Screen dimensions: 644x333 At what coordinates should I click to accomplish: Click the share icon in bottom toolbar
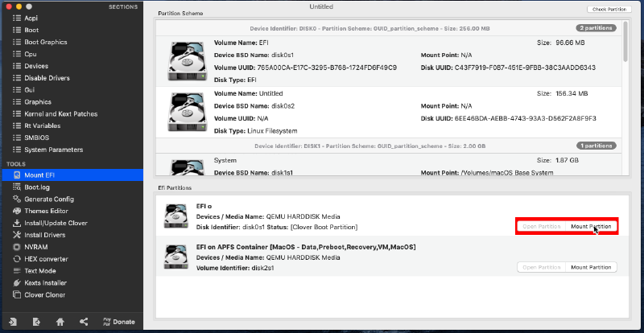coord(84,322)
